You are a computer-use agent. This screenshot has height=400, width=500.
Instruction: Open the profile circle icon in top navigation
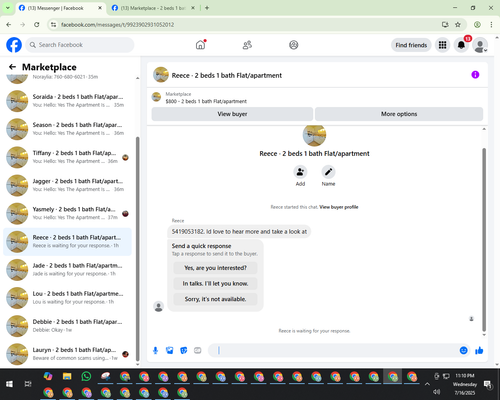[294, 45]
